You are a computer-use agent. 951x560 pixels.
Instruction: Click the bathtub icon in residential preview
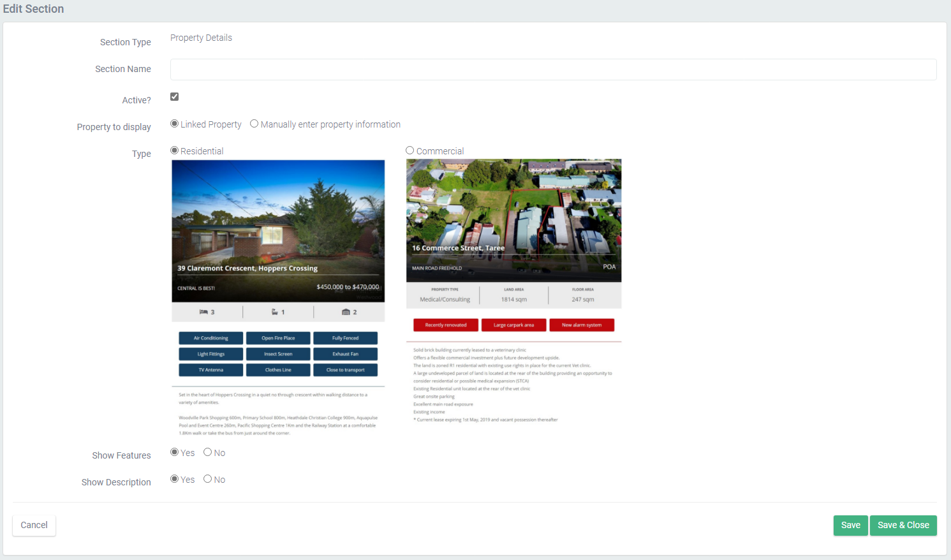(x=275, y=312)
